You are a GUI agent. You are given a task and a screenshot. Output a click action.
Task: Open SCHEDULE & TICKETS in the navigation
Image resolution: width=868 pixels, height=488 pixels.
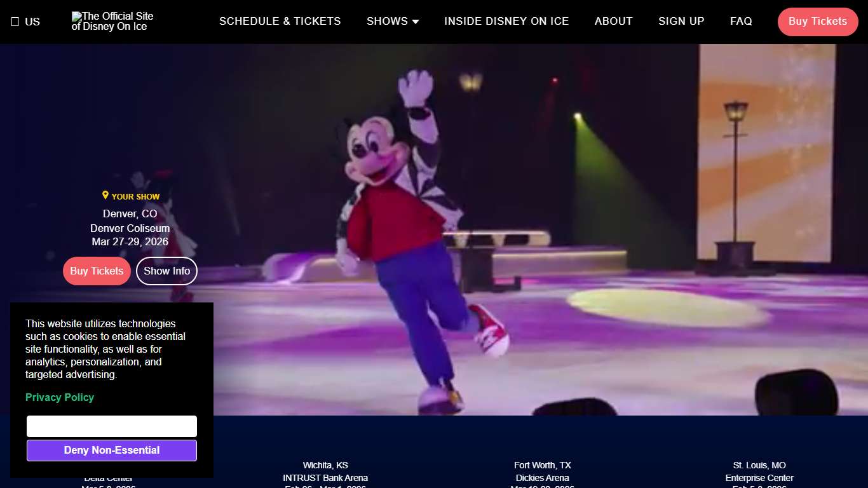(x=280, y=21)
